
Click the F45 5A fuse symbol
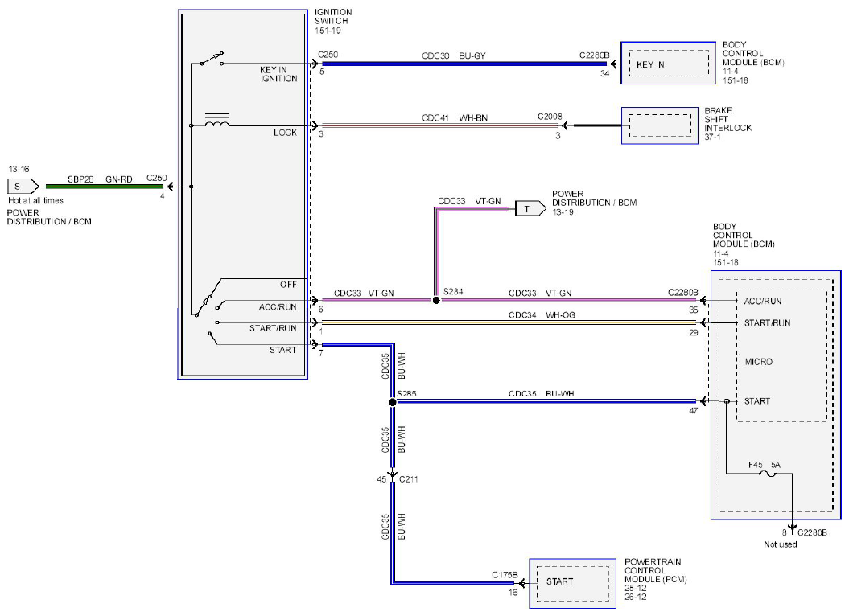coord(768,474)
